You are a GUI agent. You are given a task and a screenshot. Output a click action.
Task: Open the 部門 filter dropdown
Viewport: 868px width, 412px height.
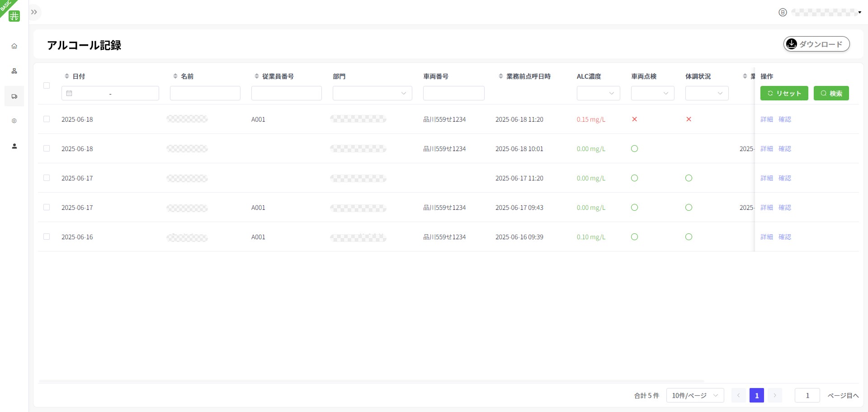pos(372,93)
